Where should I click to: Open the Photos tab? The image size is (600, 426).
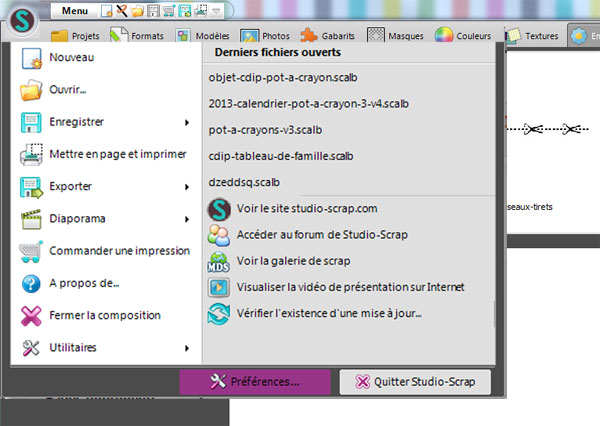tap(265, 36)
